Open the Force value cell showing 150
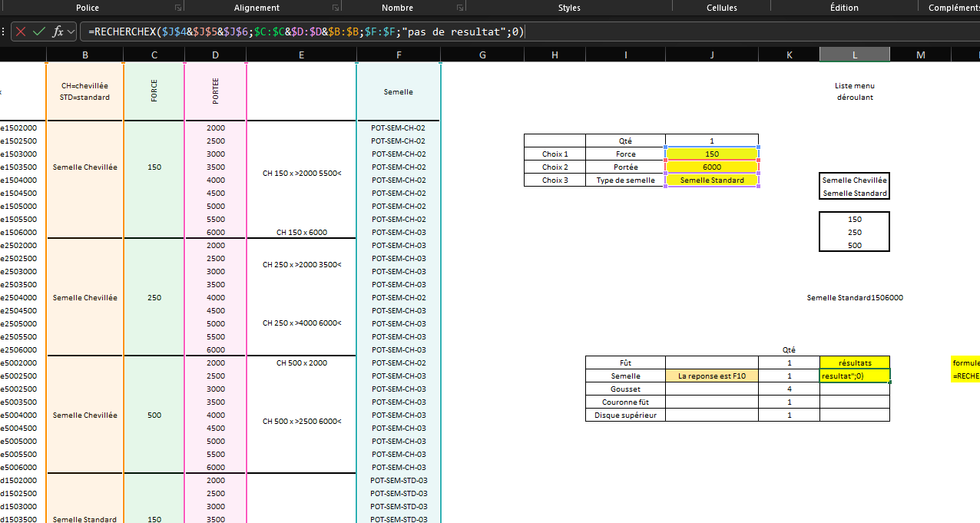980x523 pixels. (712, 154)
